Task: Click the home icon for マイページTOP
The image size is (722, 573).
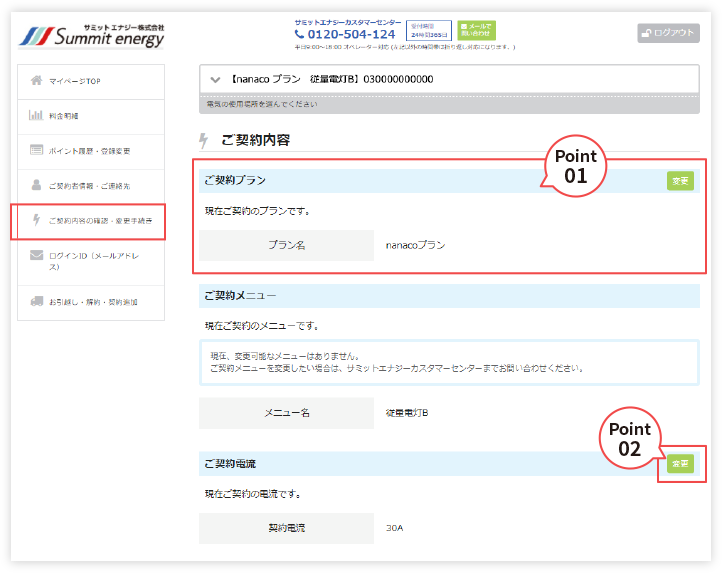Action: click(36, 80)
